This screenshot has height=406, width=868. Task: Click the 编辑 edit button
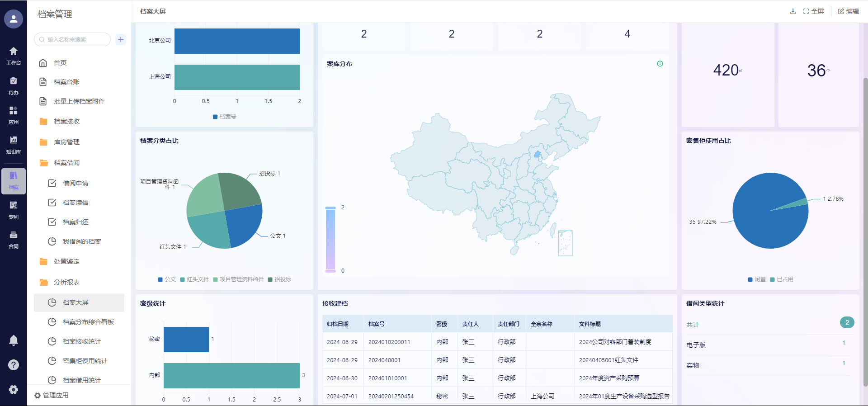(848, 11)
